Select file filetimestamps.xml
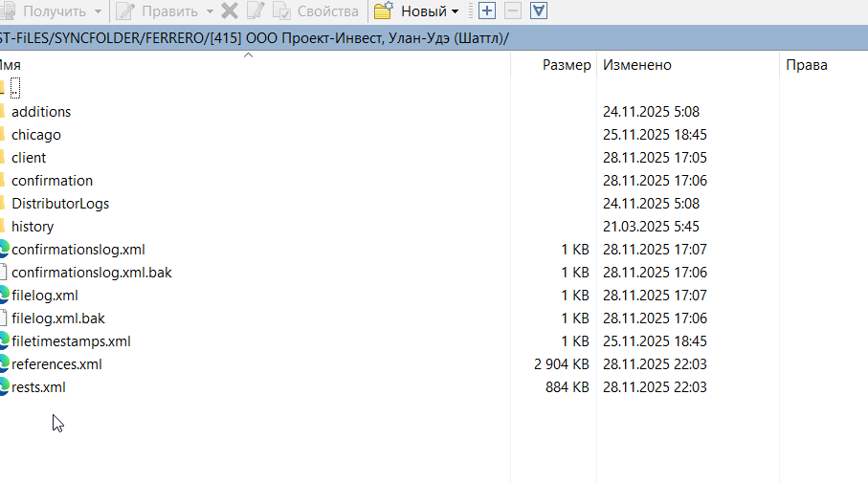The image size is (868, 483). pyautogui.click(x=71, y=341)
